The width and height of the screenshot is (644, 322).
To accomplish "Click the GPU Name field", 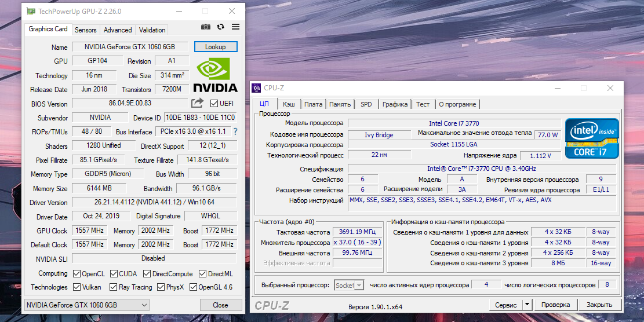I will 130,47.
